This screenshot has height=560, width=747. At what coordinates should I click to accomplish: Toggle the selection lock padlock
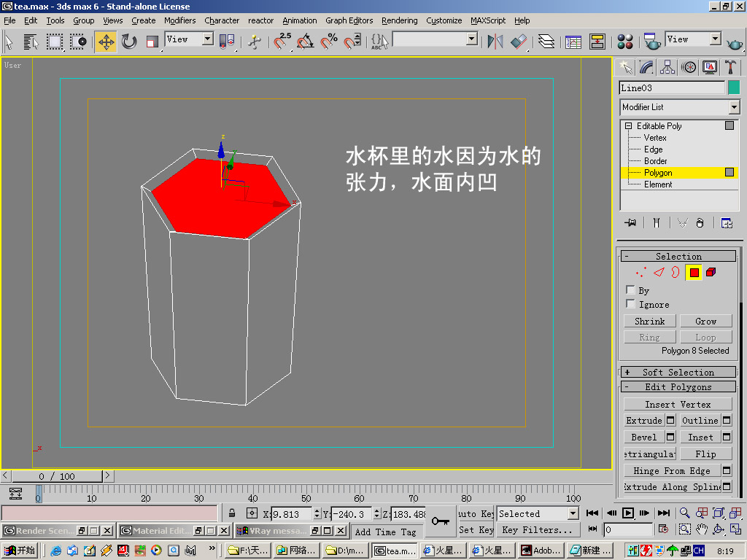[x=232, y=513]
